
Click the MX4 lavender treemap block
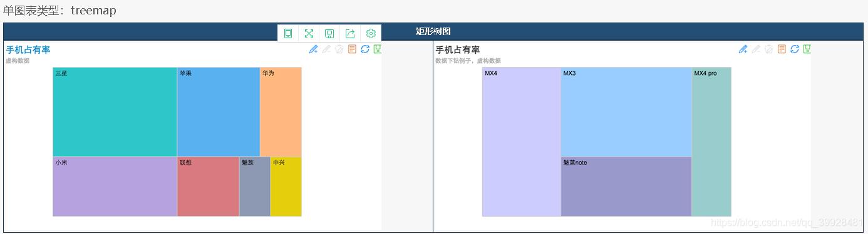[522, 142]
